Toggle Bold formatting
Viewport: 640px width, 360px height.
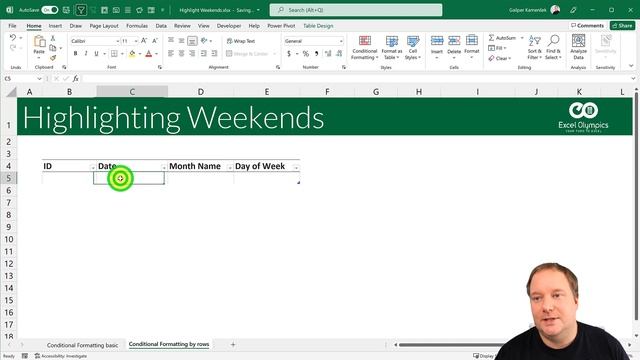pyautogui.click(x=75, y=53)
